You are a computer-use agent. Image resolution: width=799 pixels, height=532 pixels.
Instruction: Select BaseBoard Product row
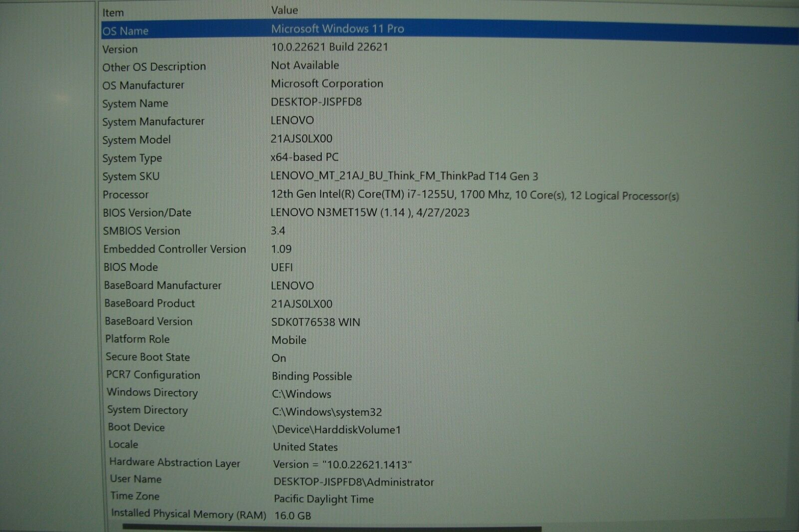pyautogui.click(x=150, y=303)
